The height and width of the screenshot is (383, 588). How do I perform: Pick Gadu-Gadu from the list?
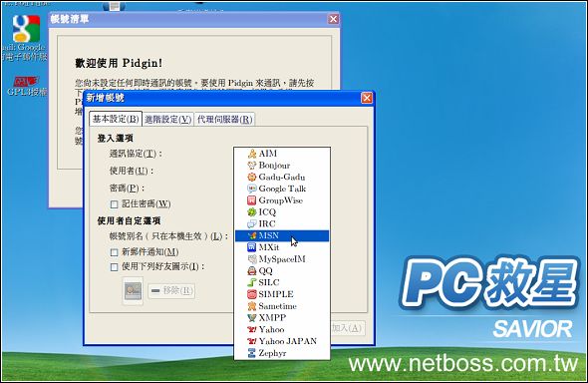coord(282,177)
